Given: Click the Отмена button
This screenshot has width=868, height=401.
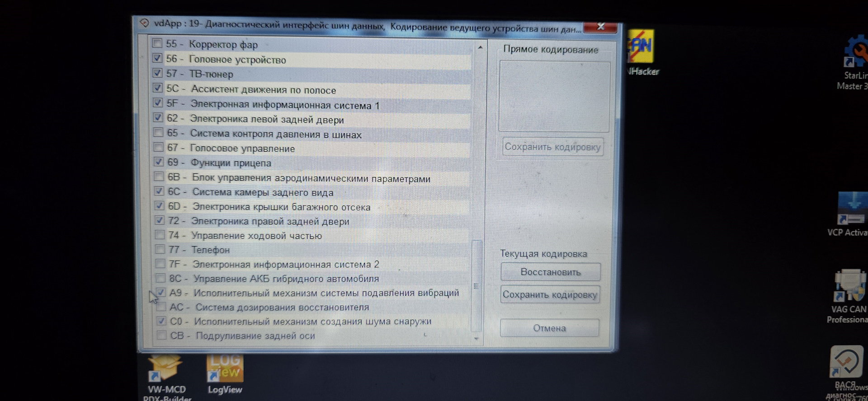Looking at the screenshot, I should click(549, 328).
